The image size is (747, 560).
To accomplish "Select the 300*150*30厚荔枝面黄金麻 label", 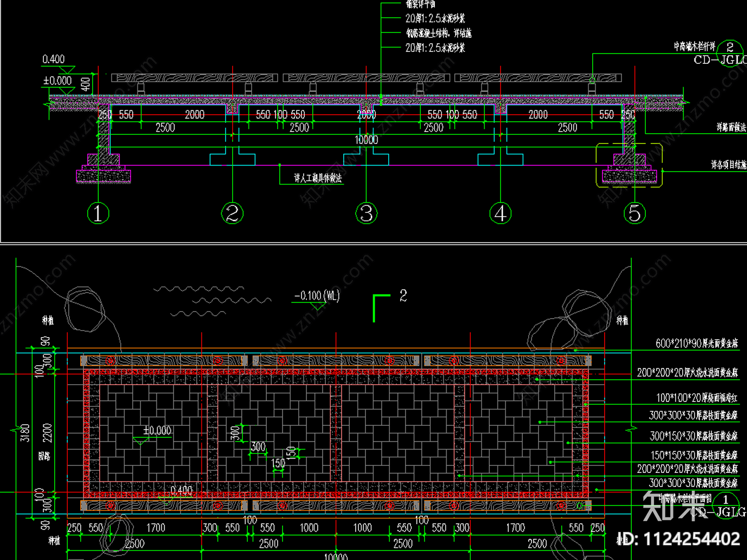I will coord(693,436).
